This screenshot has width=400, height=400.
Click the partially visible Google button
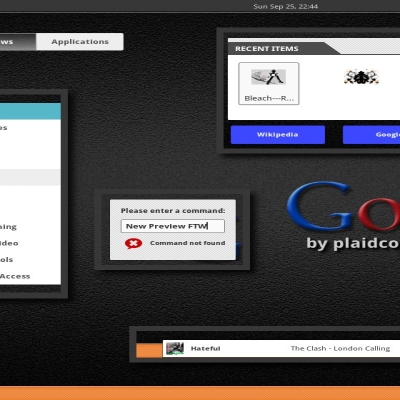click(371, 135)
